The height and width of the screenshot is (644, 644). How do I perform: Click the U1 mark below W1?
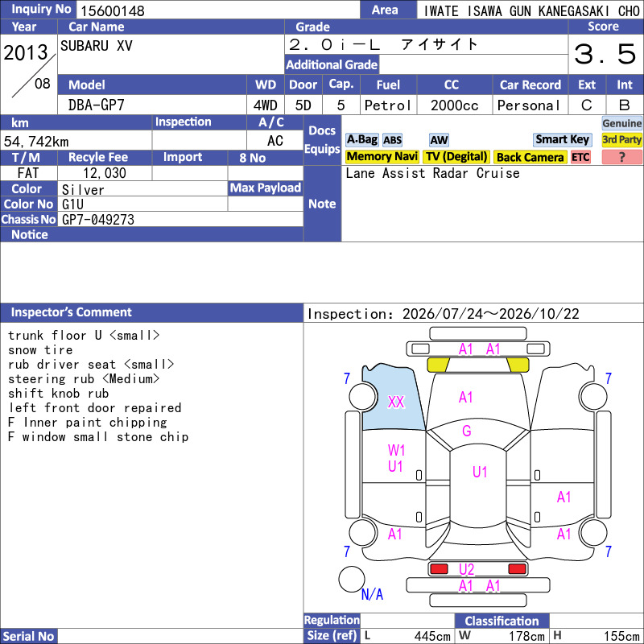(x=395, y=466)
